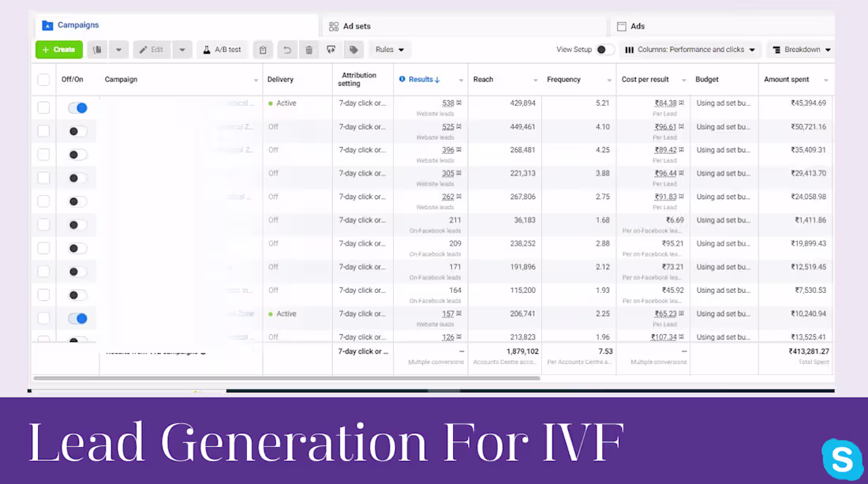Click the tag label icon
The width and height of the screenshot is (868, 484).
pyautogui.click(x=354, y=50)
